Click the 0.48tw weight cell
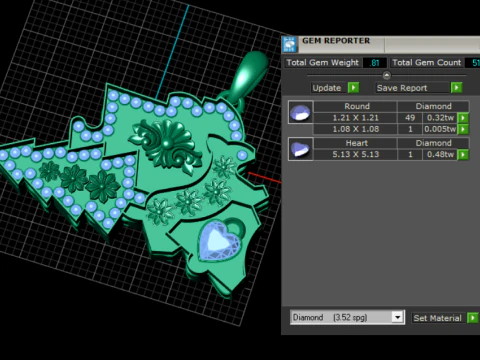Screen dimensions: 480x360 coord(440,155)
